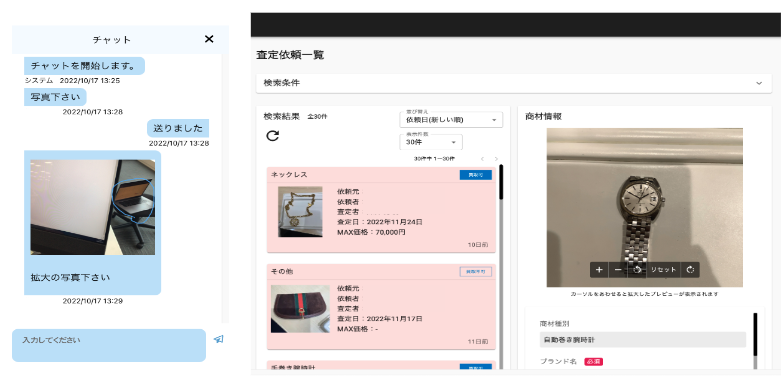782x387 pixels.
Task: Open the 30件 display count dropdown
Action: (x=431, y=142)
